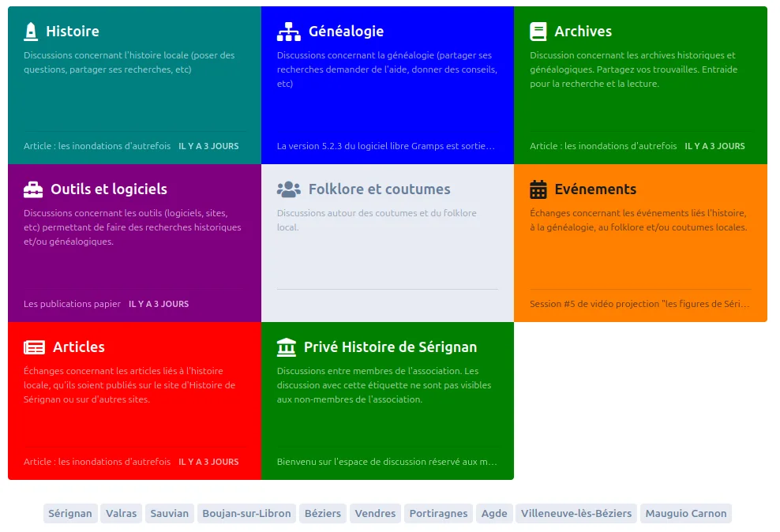Click the Histoire monument icon
Image resolution: width=780 pixels, height=532 pixels.
click(31, 32)
